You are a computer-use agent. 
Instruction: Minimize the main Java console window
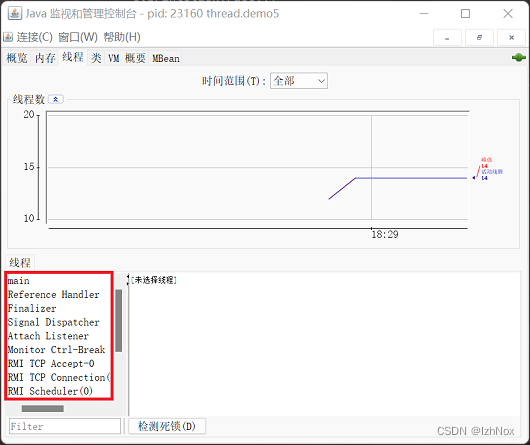click(x=424, y=14)
